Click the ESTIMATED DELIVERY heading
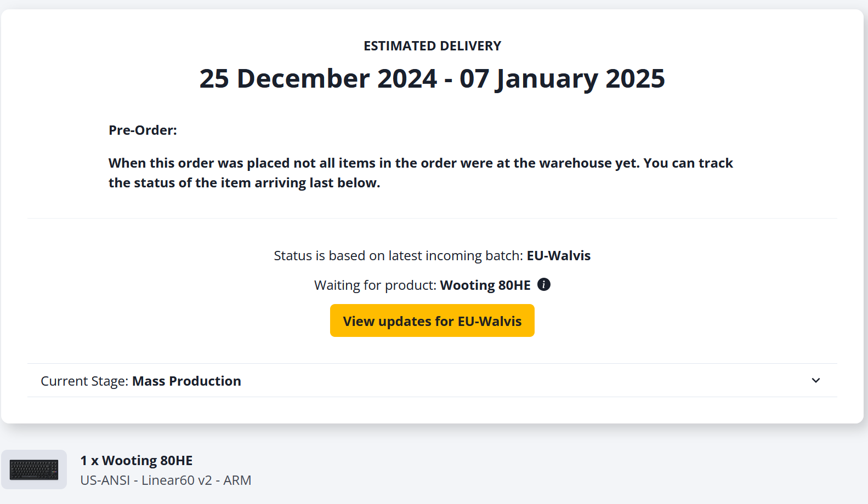This screenshot has height=504, width=868. [432, 46]
